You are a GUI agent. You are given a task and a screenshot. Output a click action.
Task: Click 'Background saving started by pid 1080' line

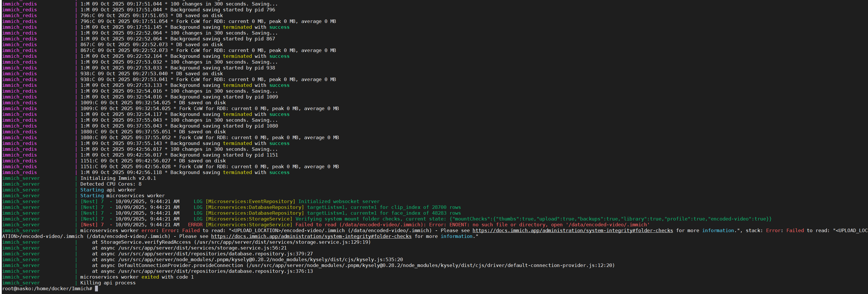(179, 126)
